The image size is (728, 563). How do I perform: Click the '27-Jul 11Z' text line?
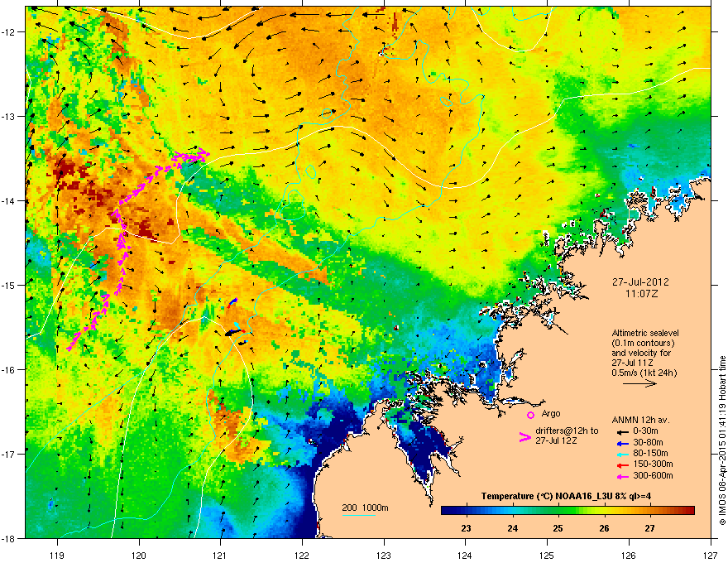click(631, 363)
